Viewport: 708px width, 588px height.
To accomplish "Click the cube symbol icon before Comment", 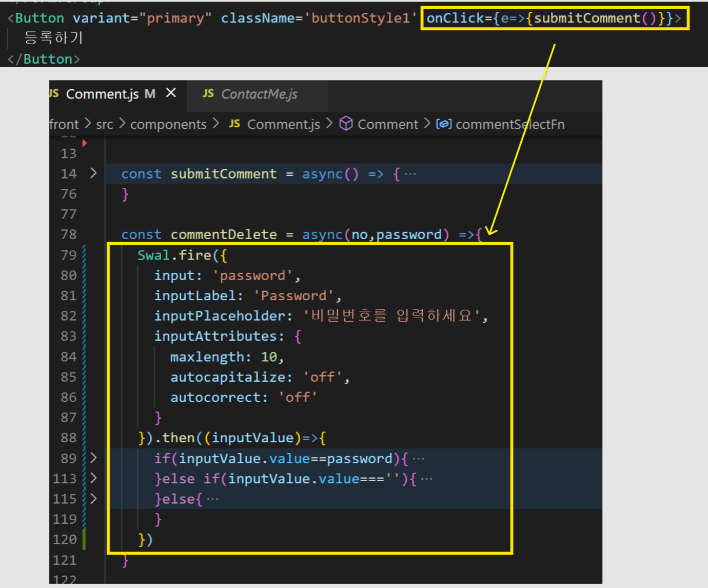I will pyautogui.click(x=346, y=124).
